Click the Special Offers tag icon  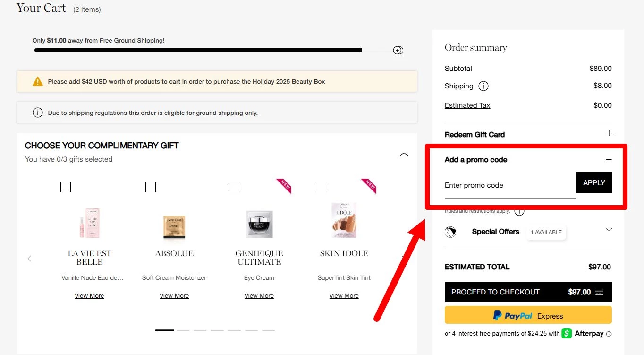[x=450, y=232]
